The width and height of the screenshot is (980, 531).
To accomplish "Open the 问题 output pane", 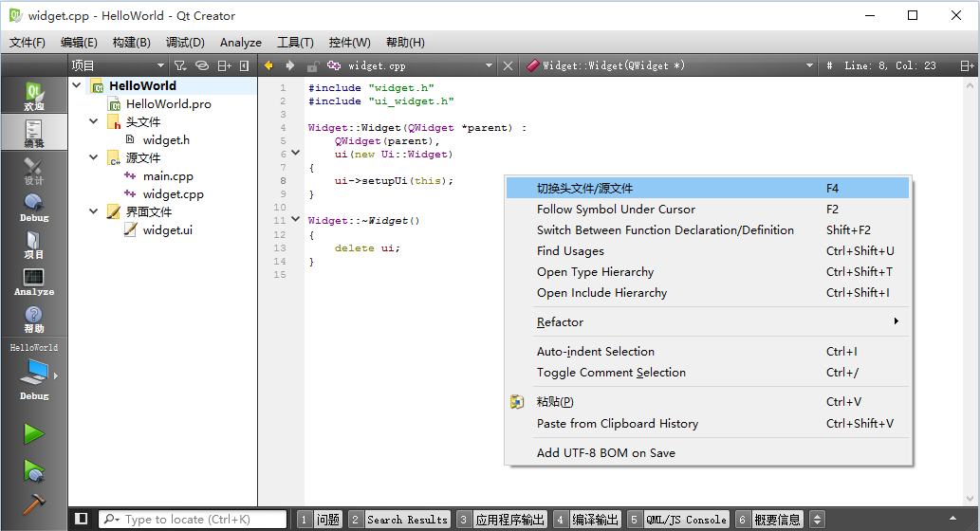I will point(320,519).
